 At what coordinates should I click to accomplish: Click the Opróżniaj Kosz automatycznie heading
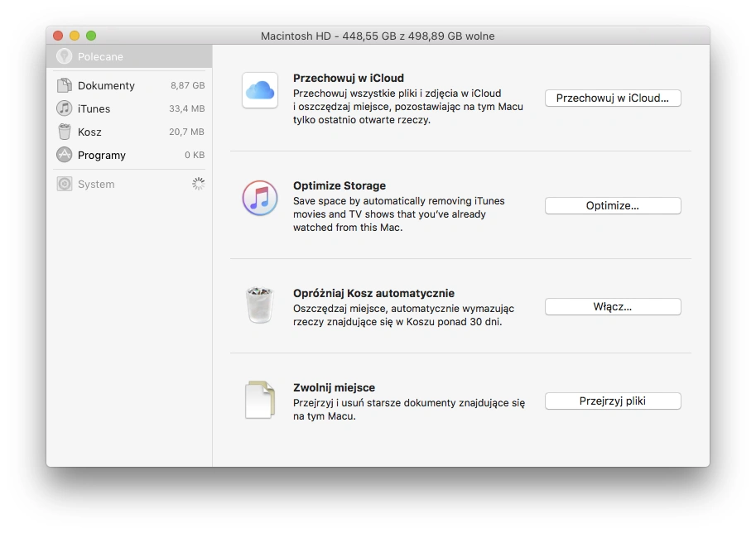click(x=373, y=293)
